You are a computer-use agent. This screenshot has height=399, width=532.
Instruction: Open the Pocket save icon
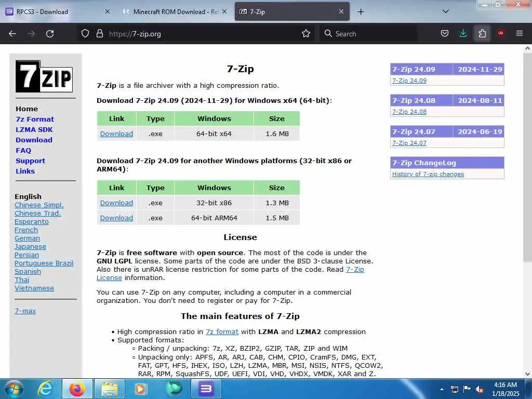(445, 34)
